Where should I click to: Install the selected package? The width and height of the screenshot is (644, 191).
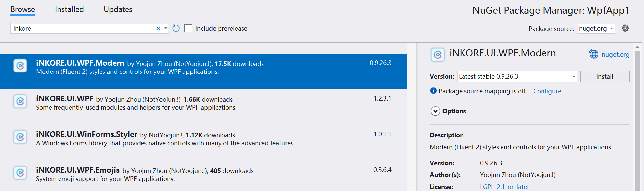[605, 76]
